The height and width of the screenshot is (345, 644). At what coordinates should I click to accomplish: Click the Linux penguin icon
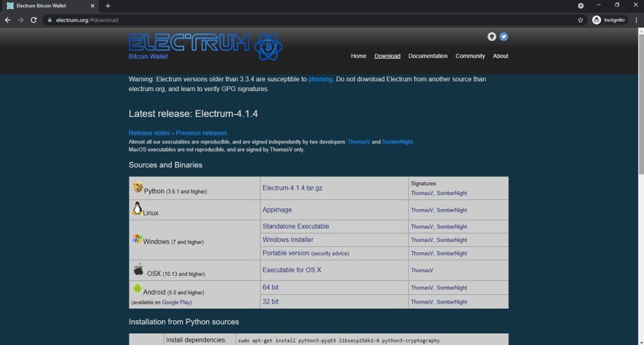click(137, 208)
